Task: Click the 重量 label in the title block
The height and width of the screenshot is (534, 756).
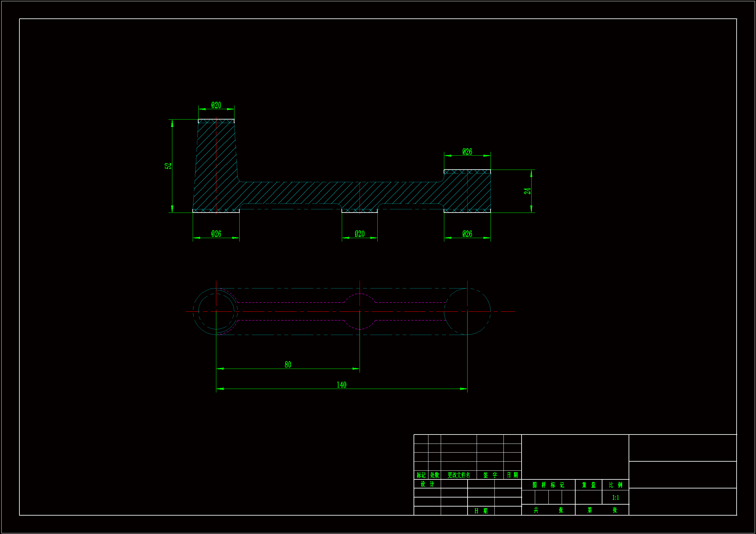Action: click(589, 485)
